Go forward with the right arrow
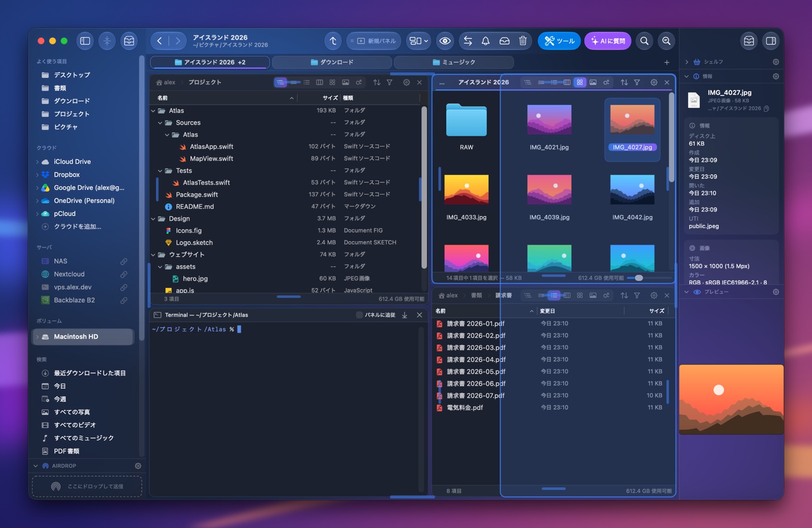 [177, 41]
